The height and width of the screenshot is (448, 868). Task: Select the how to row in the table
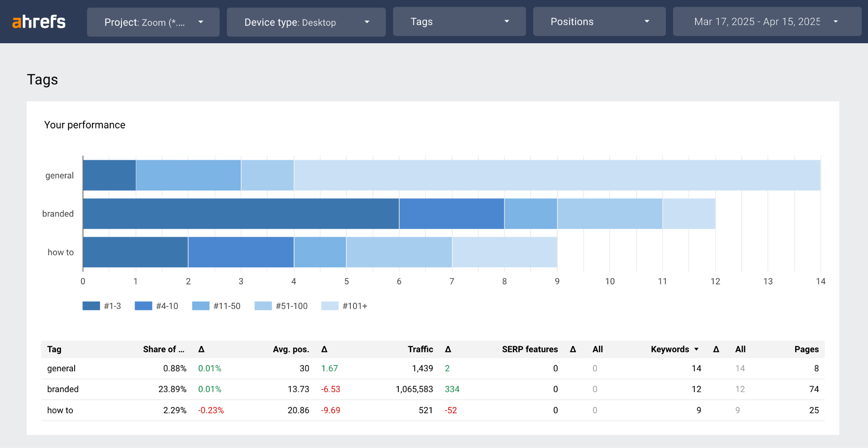[x=60, y=410]
